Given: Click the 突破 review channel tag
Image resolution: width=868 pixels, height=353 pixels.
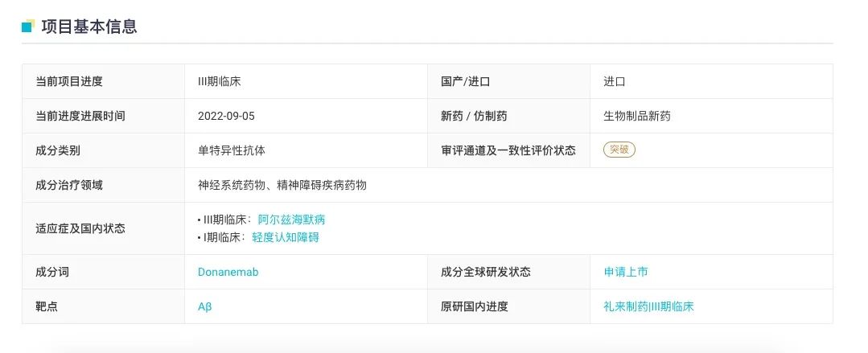Looking at the screenshot, I should click(x=619, y=150).
